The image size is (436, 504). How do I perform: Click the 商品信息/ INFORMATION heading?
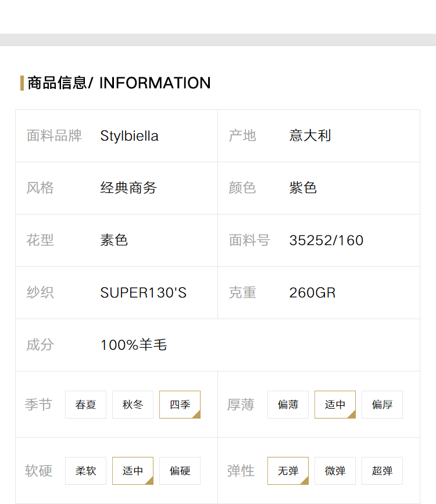[x=119, y=83]
